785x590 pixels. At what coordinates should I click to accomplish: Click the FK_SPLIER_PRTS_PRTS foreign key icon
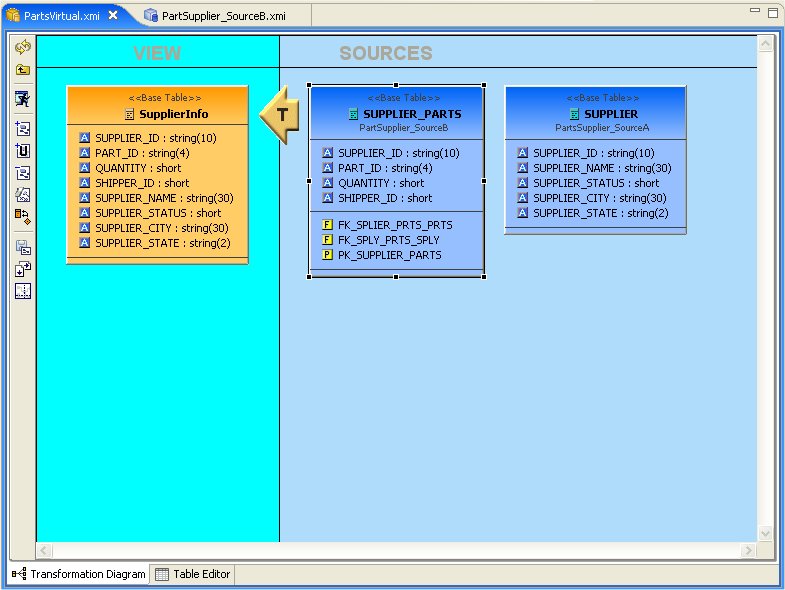click(327, 225)
